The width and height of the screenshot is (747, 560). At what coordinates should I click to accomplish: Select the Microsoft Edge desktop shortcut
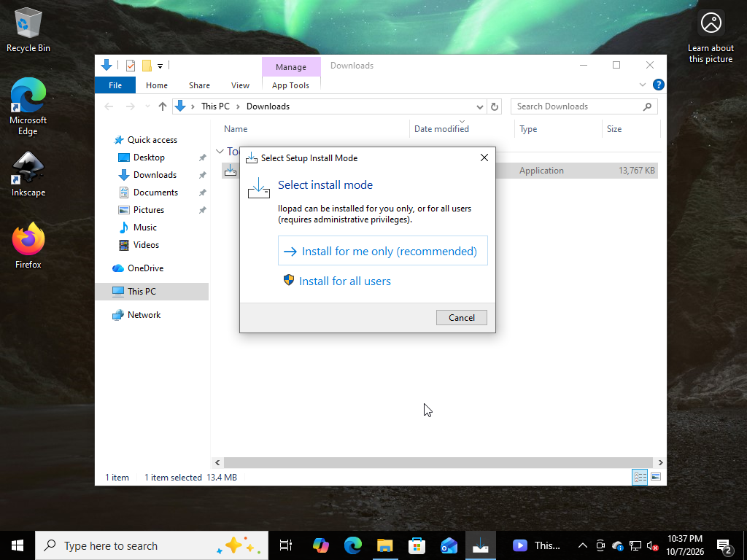pos(28,106)
